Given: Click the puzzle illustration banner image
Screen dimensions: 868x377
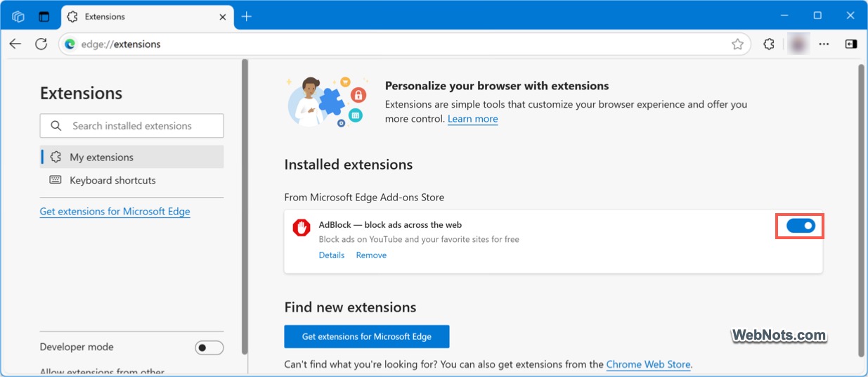Looking at the screenshot, I should [x=326, y=101].
